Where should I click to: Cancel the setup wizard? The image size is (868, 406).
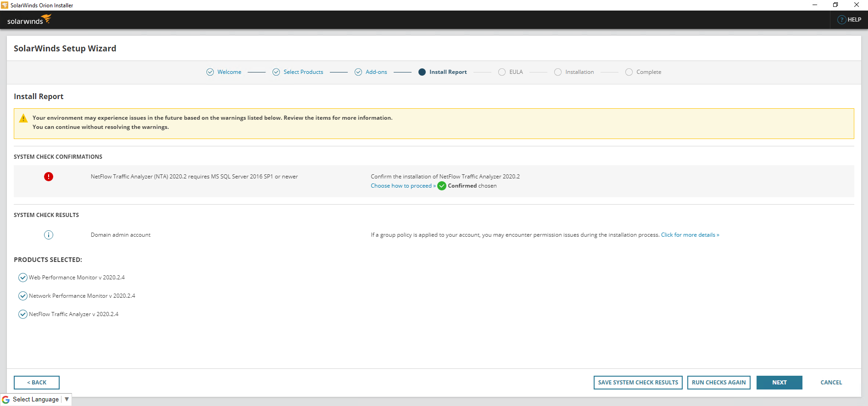point(831,383)
